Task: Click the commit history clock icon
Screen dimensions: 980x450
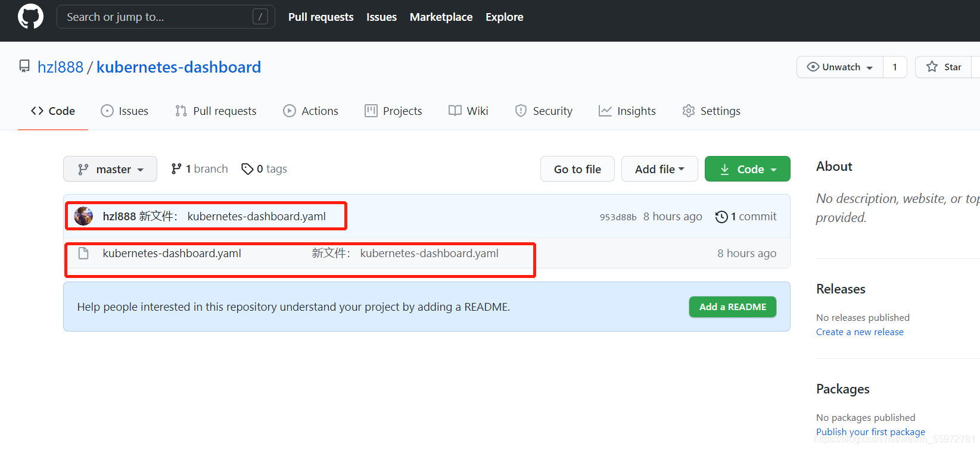Action: click(721, 217)
